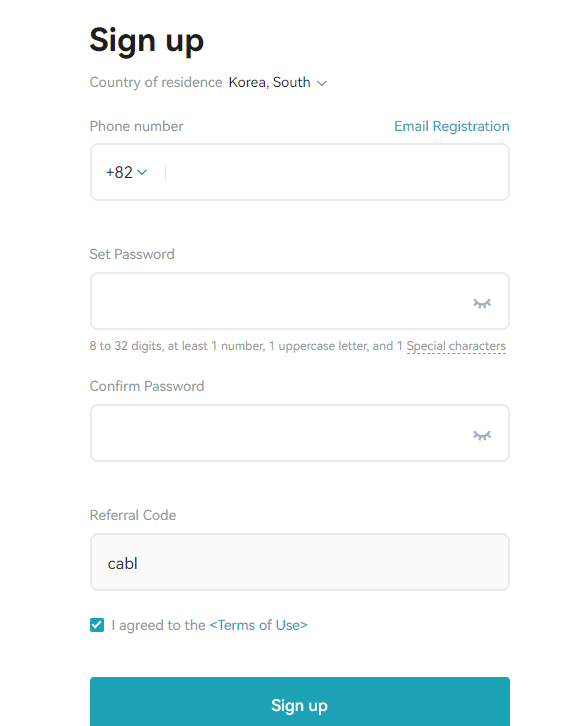The image size is (582, 726).
Task: Show Confirm Password using its eye icon
Action: tap(482, 435)
